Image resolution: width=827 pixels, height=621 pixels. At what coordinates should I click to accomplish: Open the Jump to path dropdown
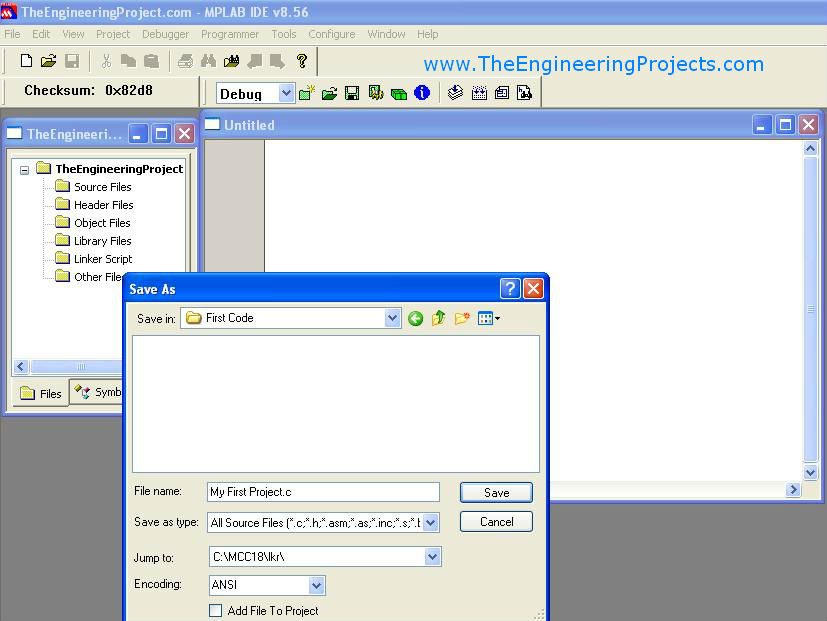[432, 557]
